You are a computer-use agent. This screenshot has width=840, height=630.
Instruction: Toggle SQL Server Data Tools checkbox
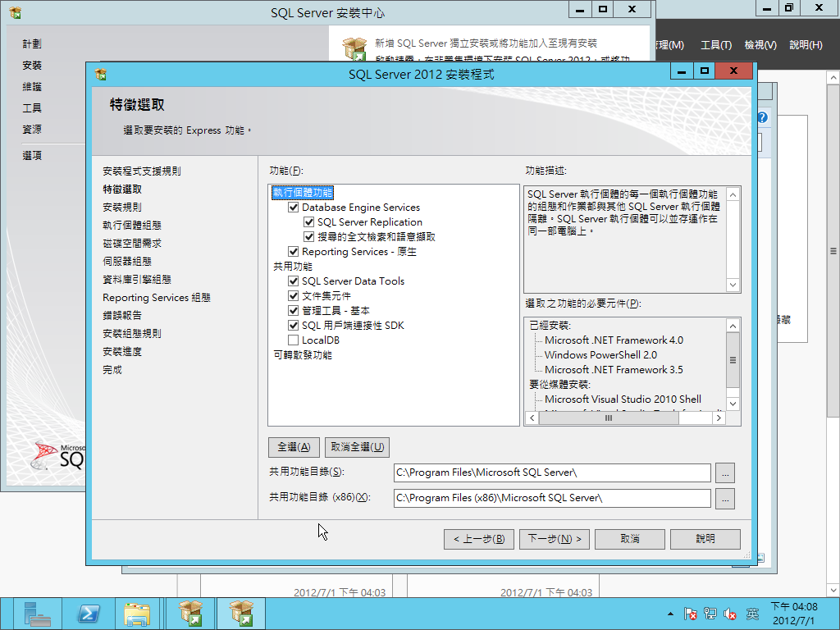pos(293,281)
